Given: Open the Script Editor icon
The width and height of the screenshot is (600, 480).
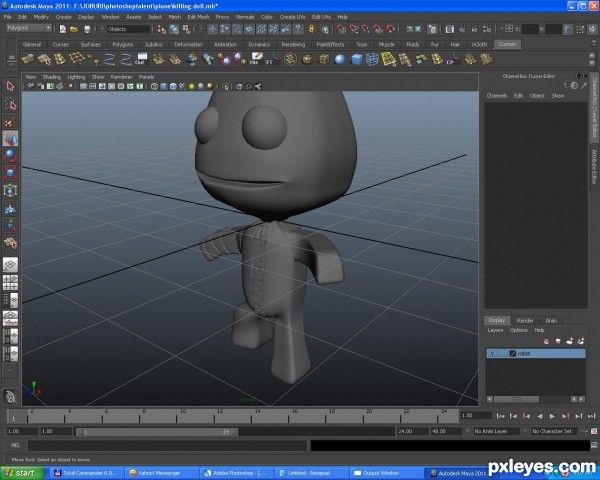Looking at the screenshot, I should coord(594,445).
